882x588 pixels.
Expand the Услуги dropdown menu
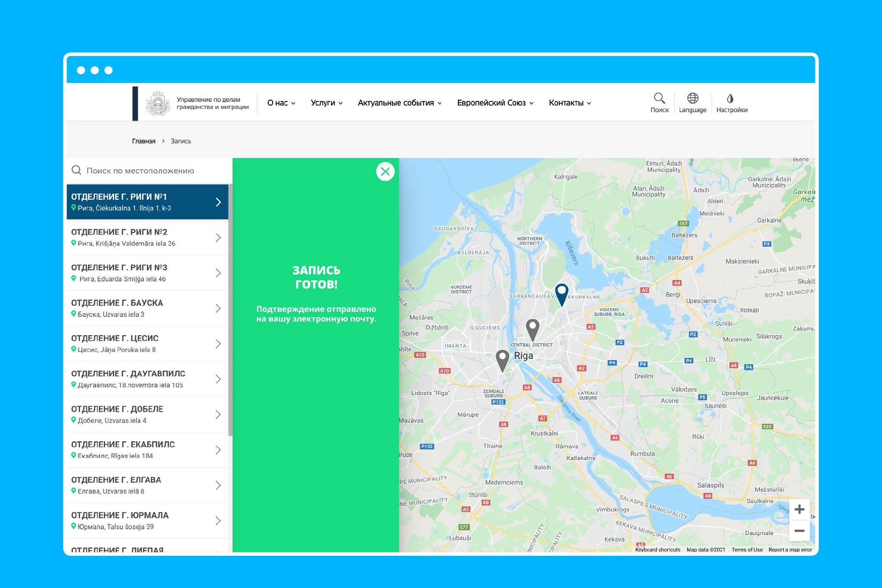[x=327, y=103]
